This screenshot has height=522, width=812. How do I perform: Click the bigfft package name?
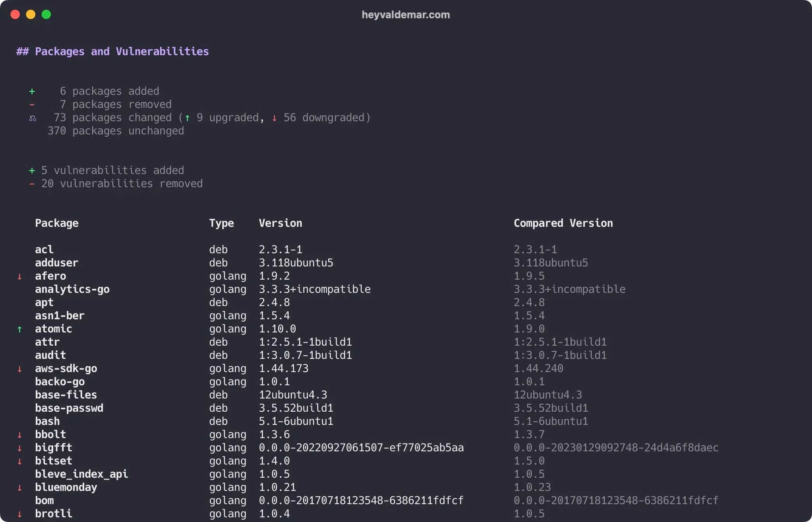click(54, 448)
